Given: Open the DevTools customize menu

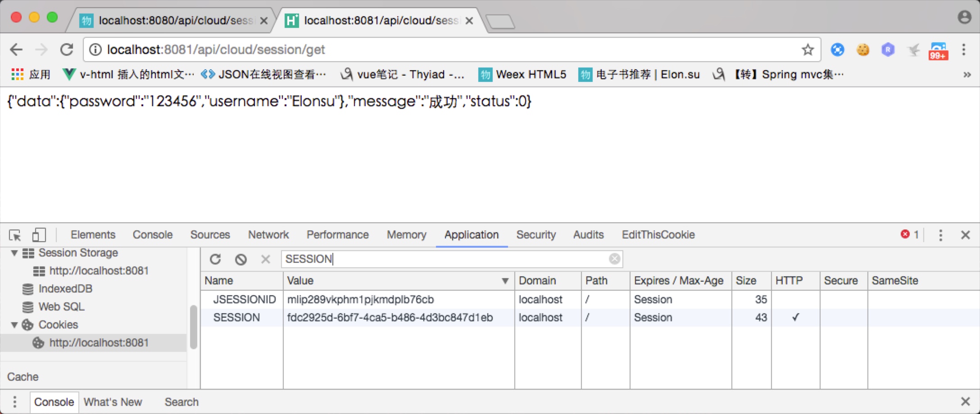Looking at the screenshot, I should coord(940,235).
